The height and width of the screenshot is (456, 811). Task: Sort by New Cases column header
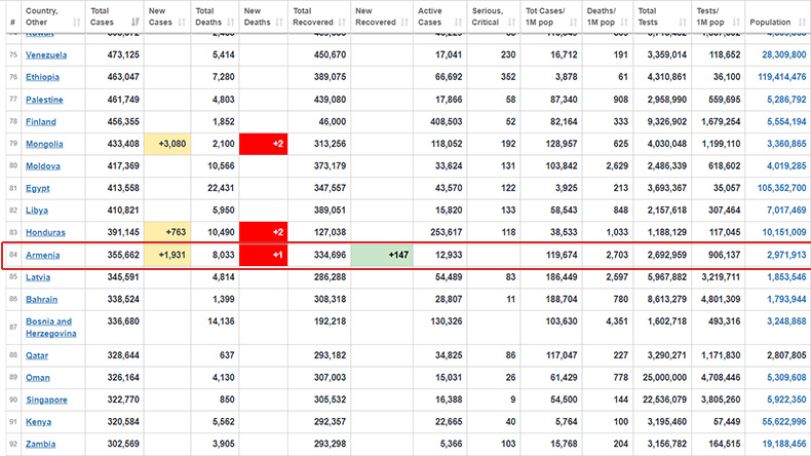[x=167, y=17]
